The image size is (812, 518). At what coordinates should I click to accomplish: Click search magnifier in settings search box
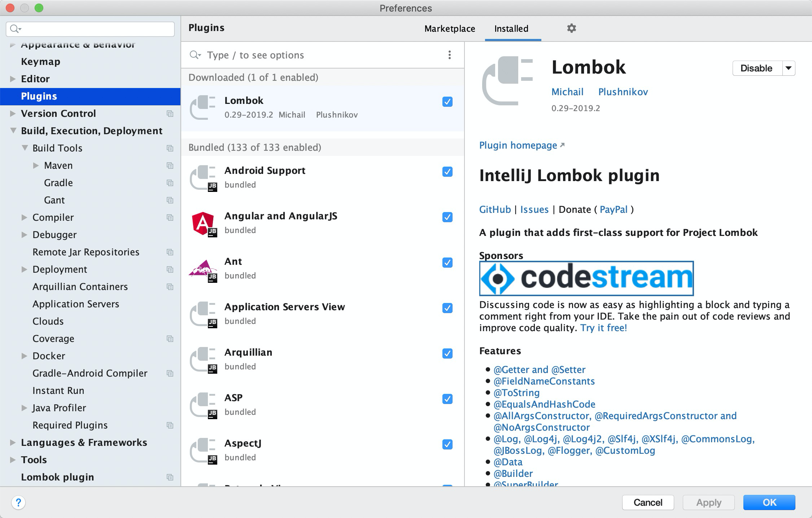15,29
